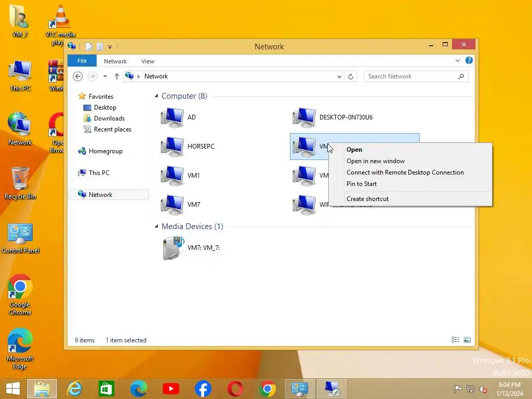Screen dimensions: 532x399
Task: Open File Explorer from taskbar
Action: tap(42, 389)
